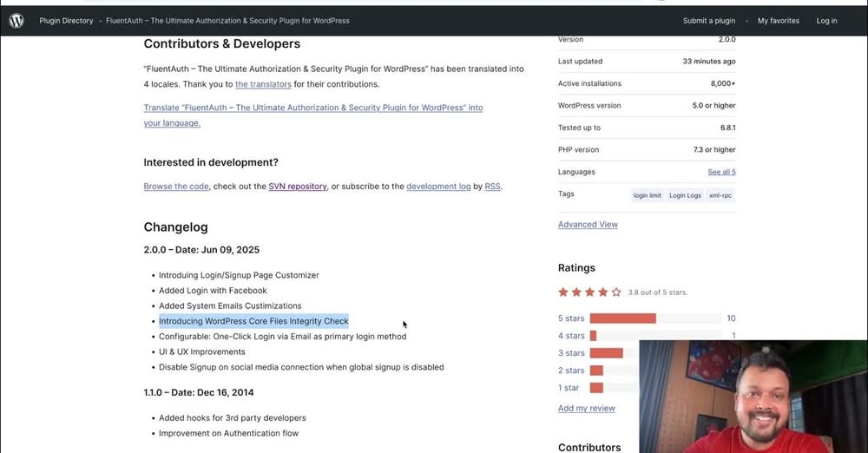Click the '8,000+' active installations value
Viewport: 868px width, 453px height.
pos(723,83)
